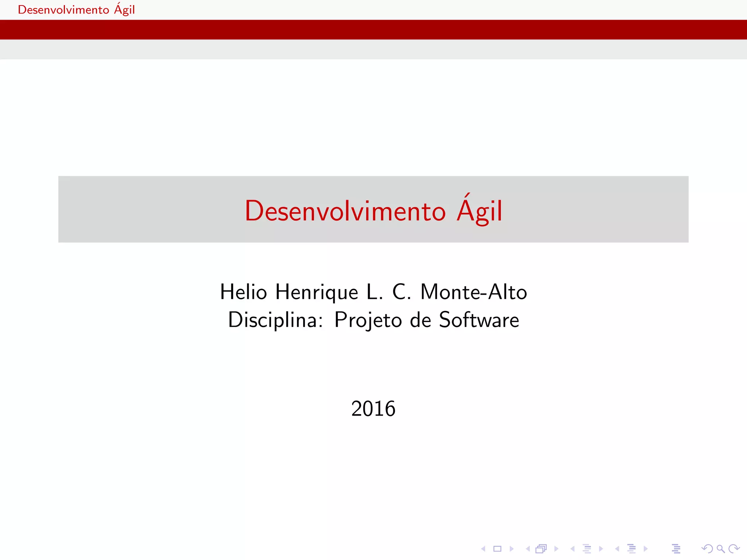Click the previous slide arrow
Screen dimensions: 747x560
(x=483, y=549)
